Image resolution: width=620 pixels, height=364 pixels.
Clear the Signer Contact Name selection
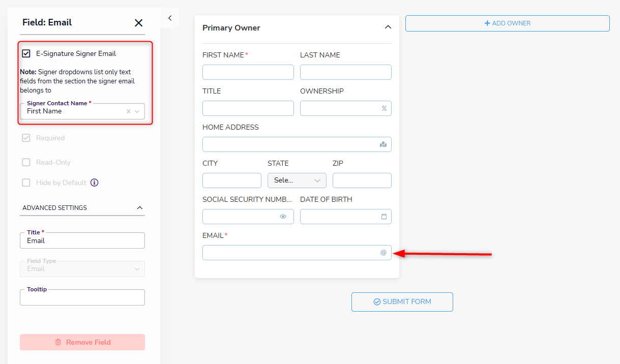(129, 111)
